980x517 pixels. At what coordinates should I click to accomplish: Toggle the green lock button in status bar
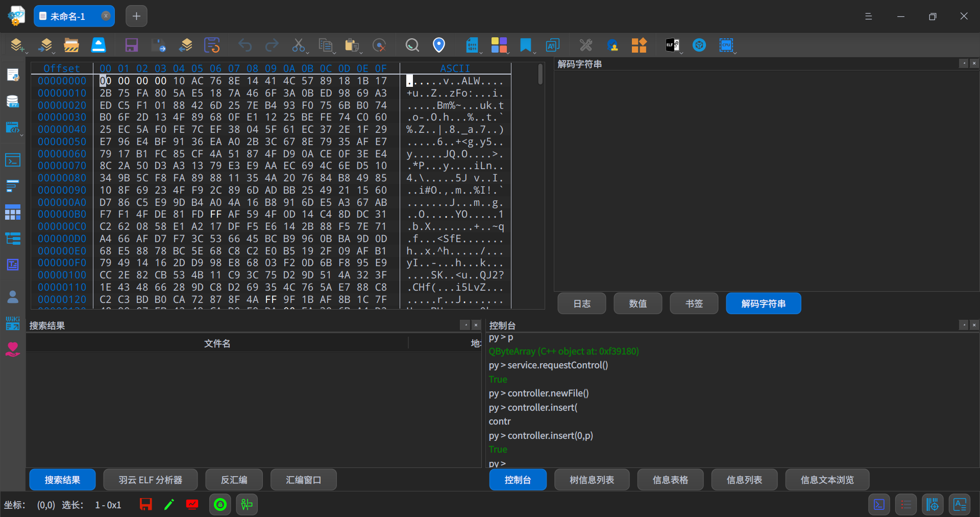pyautogui.click(x=220, y=505)
